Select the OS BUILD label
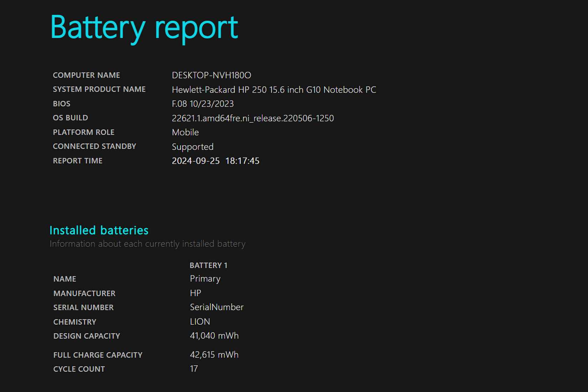588x392 pixels. [x=70, y=118]
